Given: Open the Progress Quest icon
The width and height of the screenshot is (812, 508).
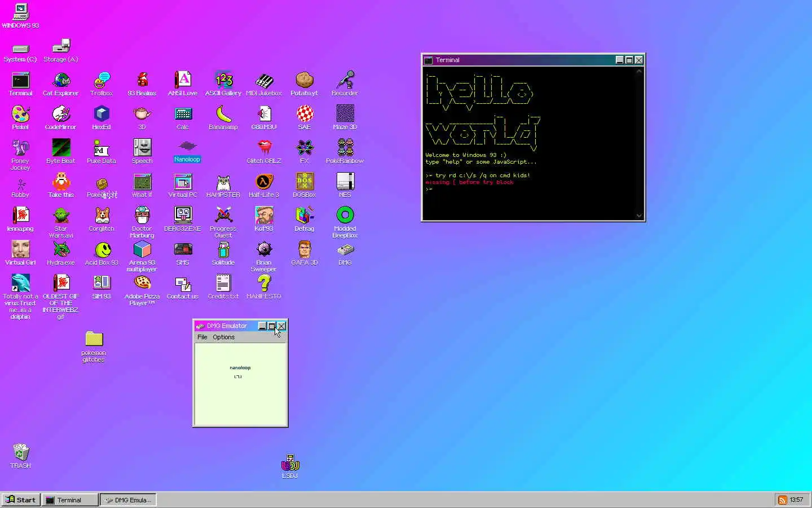Looking at the screenshot, I should [x=223, y=222].
